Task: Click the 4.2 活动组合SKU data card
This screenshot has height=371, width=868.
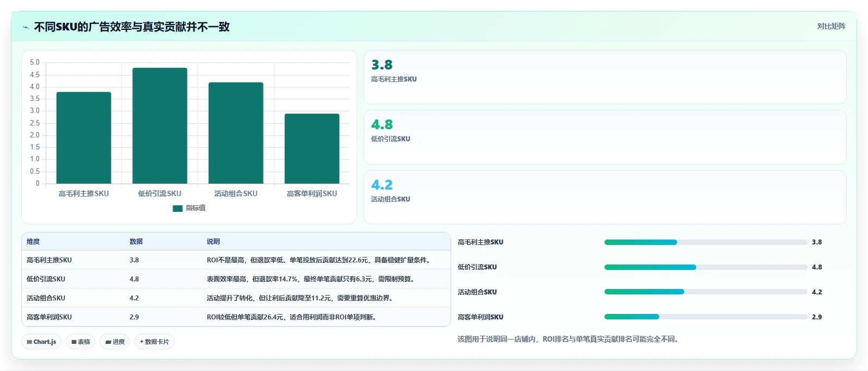Action: click(605, 197)
